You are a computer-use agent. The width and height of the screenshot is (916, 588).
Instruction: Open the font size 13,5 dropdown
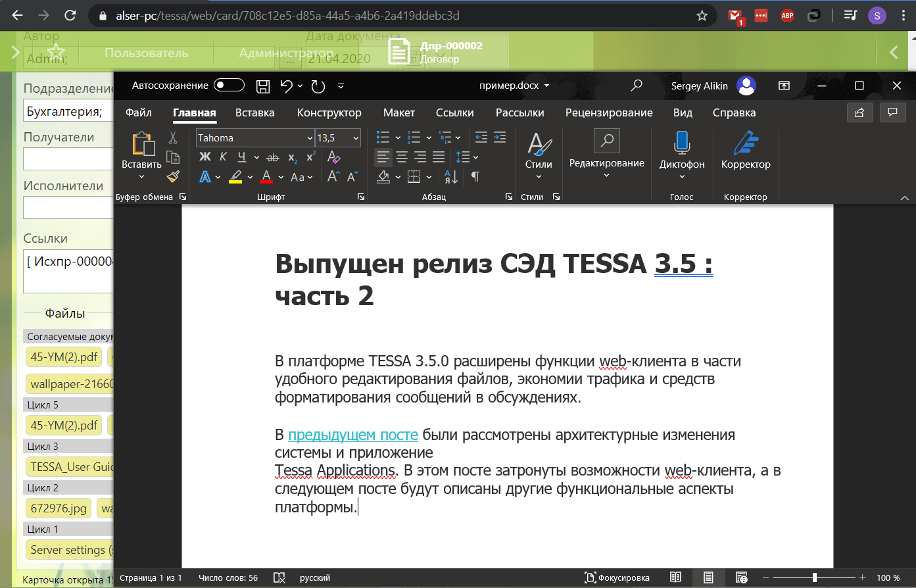(x=356, y=138)
